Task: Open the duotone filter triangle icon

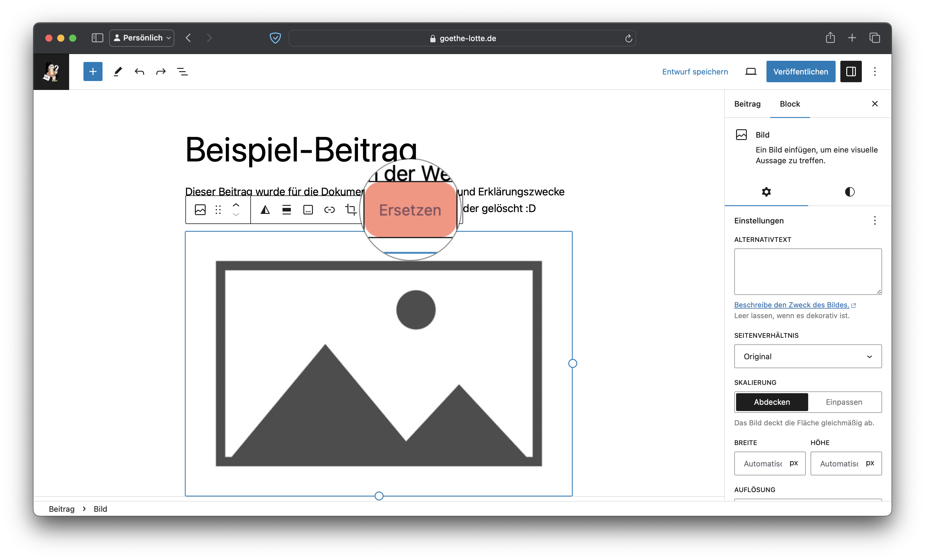Action: [x=265, y=209]
